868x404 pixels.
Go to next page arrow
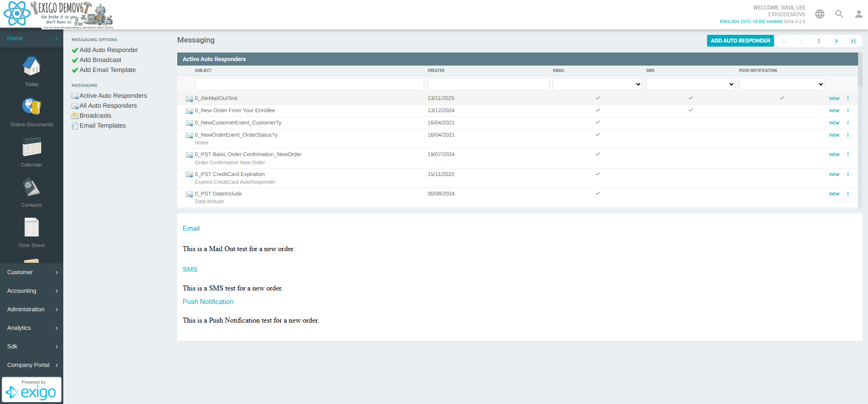[836, 41]
